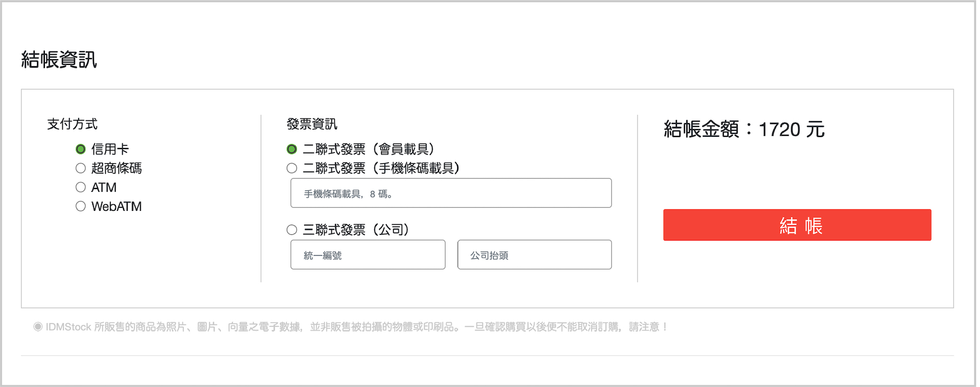Choose 二聯式發票（手機條碼載具）radio circle
Image resolution: width=980 pixels, height=387 pixels.
click(292, 168)
